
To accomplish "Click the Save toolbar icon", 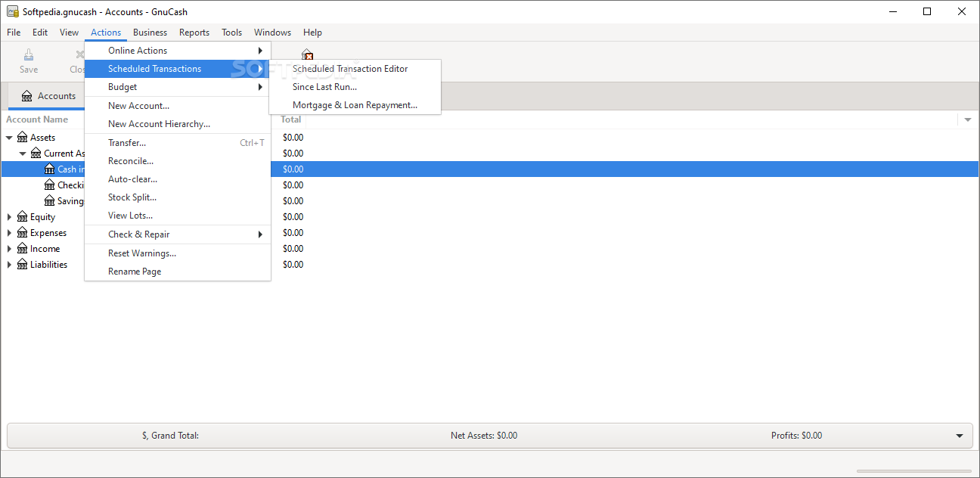I will 29,54.
